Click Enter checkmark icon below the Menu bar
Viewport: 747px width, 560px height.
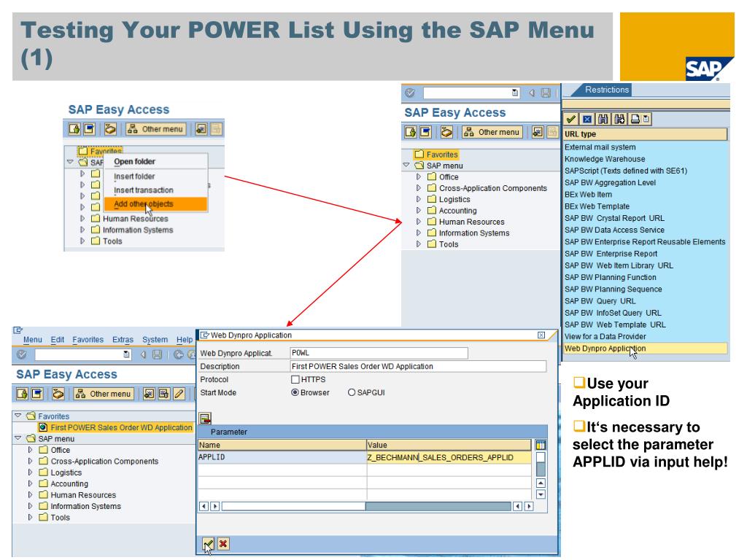[21, 354]
